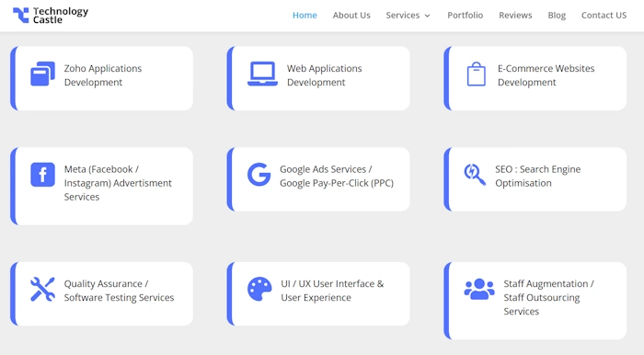Viewport: 644px width, 355px height.
Task: Click the Technology Castle brand name text
Action: click(x=61, y=16)
